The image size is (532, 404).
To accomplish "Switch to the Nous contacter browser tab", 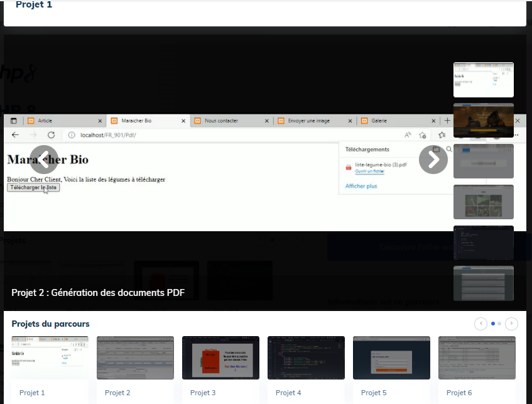I will pyautogui.click(x=231, y=121).
